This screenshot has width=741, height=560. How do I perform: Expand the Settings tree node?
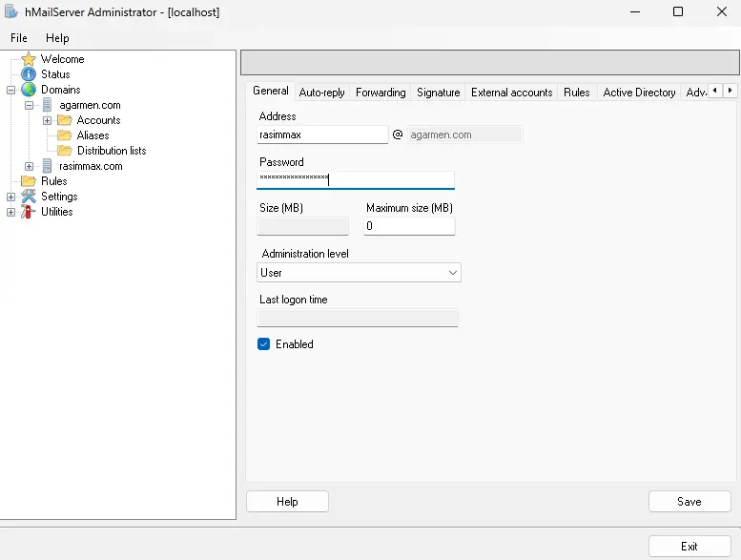pos(10,197)
